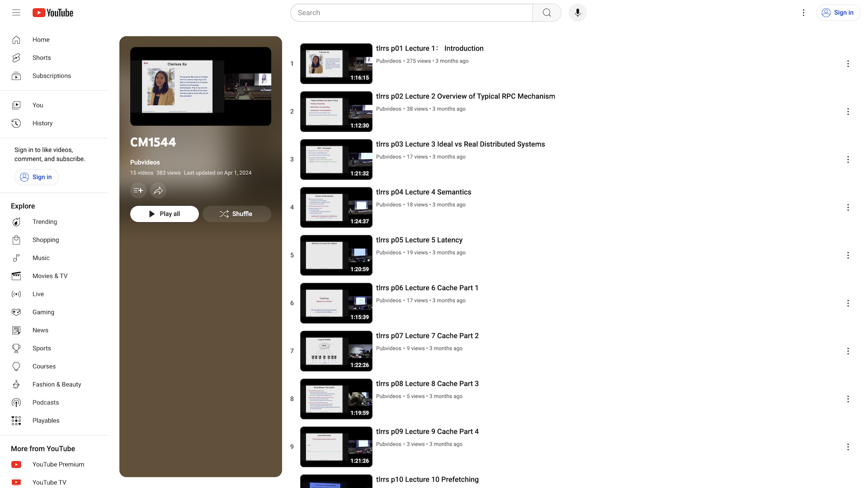This screenshot has height=488, width=868.
Task: Open action menu for Lecture 5 Latency
Action: 848,255
